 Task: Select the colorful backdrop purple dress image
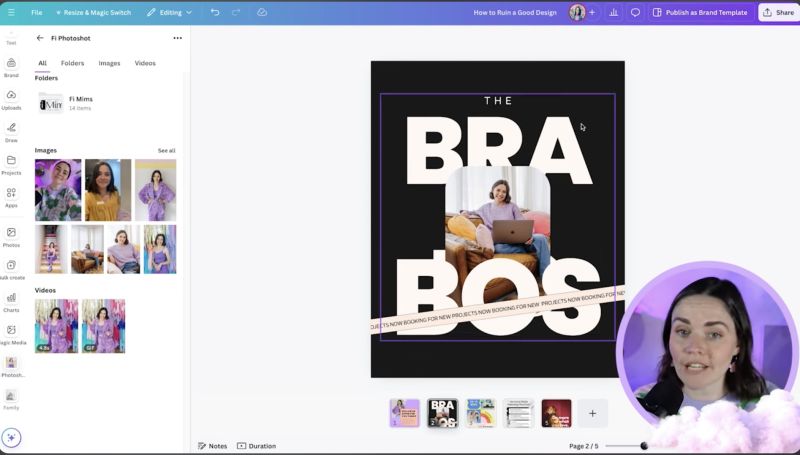pos(160,249)
